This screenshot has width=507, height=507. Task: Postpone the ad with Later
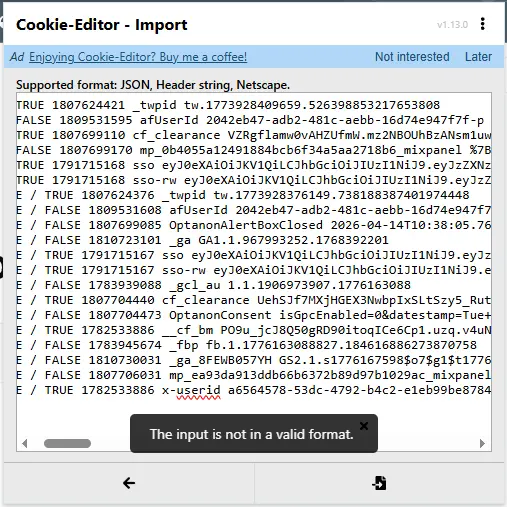pos(478,57)
